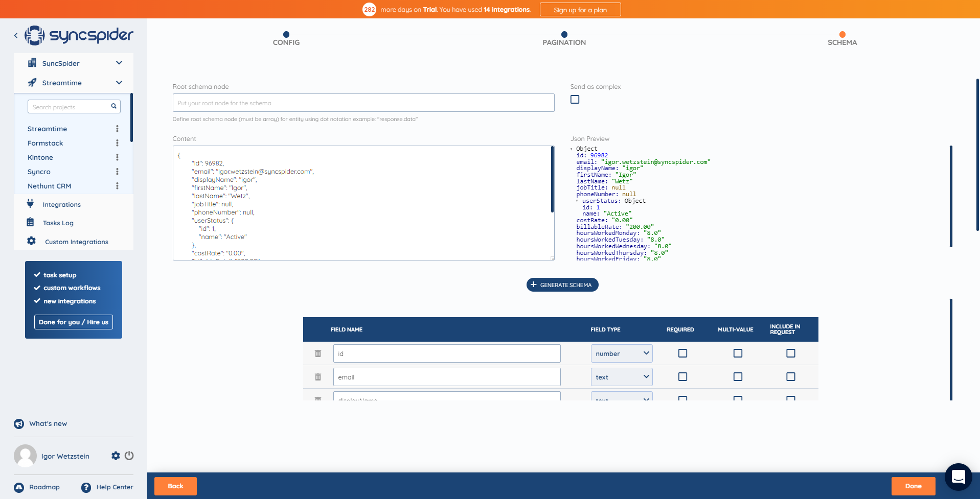Open What's new link
This screenshot has height=499, width=980.
48,424
